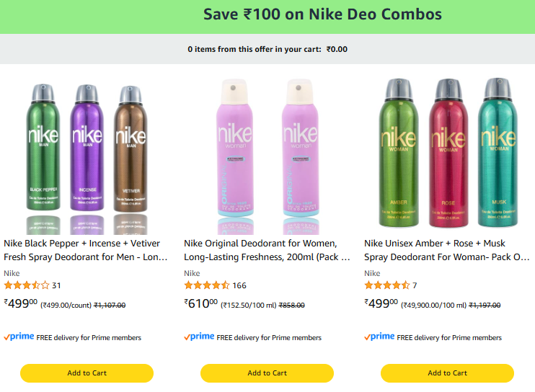Click prime logo under Nike Original Women
This screenshot has height=392, width=535.
point(199,337)
